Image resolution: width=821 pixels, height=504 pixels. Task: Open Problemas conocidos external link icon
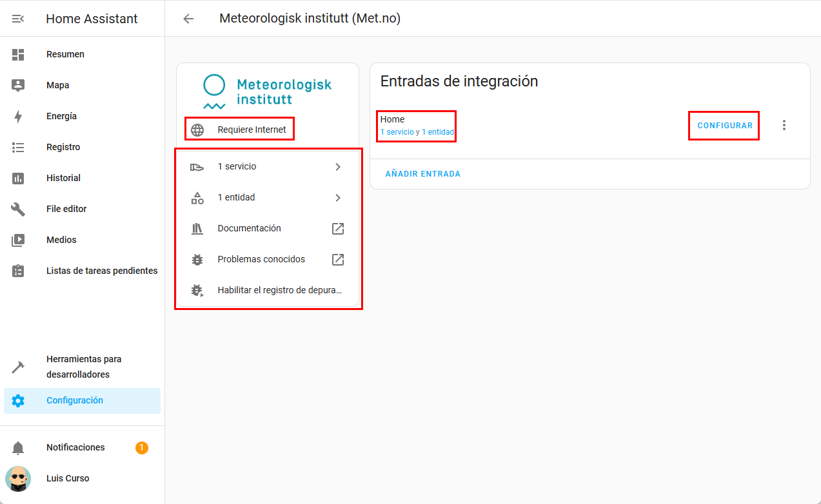(338, 260)
